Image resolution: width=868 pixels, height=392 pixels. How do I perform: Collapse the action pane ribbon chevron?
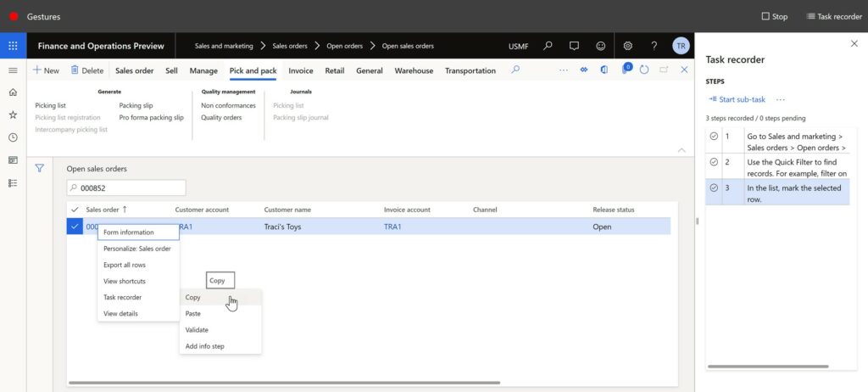tap(682, 149)
